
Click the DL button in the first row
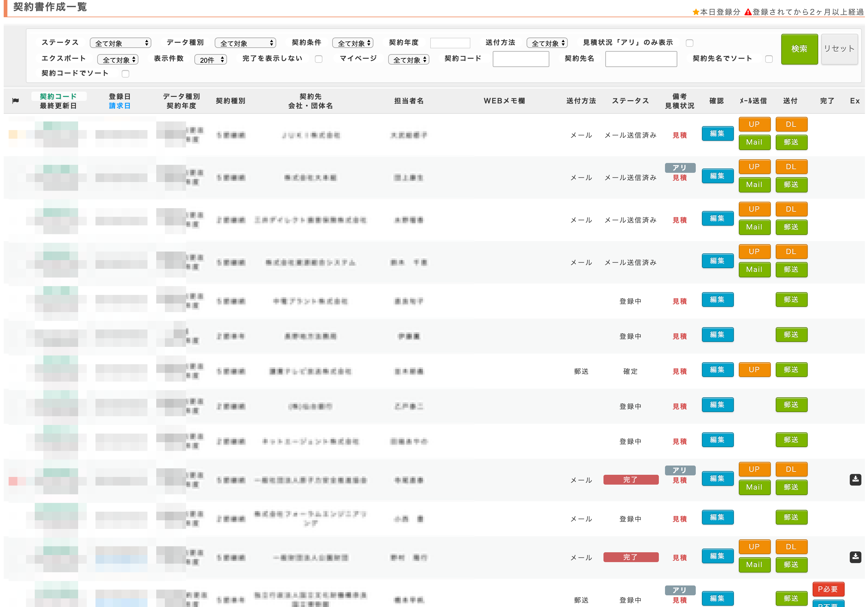point(791,124)
